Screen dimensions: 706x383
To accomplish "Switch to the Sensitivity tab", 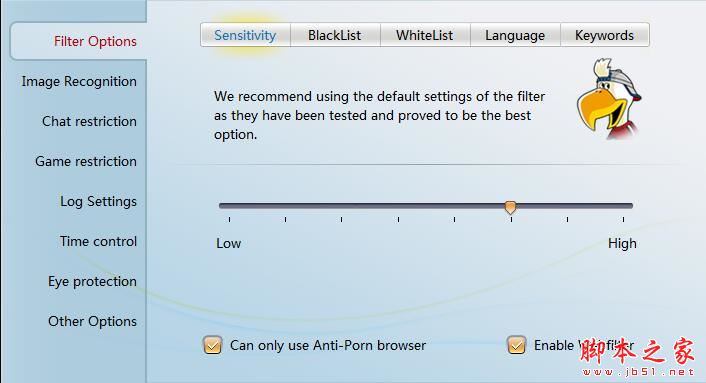I will click(x=245, y=35).
